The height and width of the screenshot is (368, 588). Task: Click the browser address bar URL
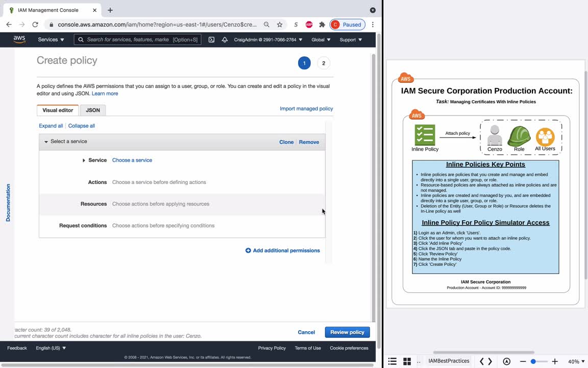pos(157,25)
